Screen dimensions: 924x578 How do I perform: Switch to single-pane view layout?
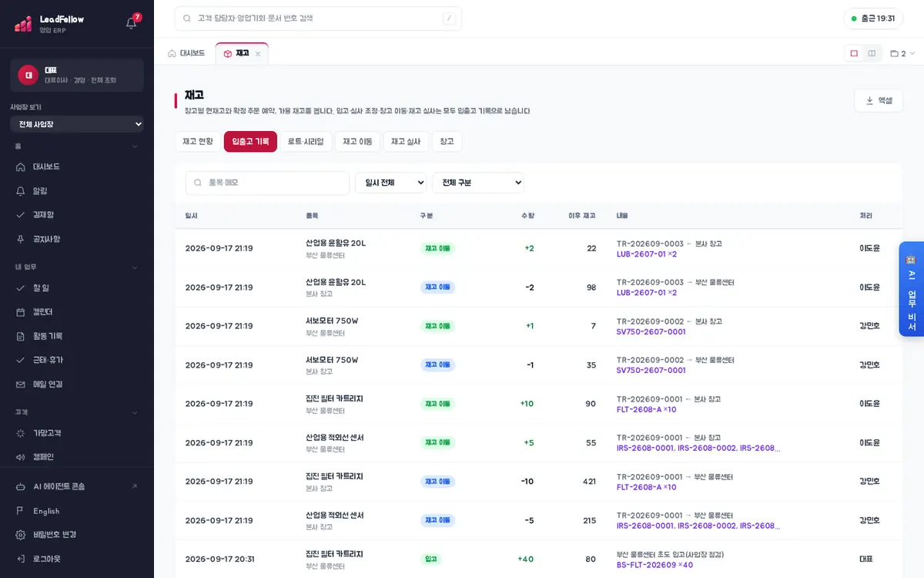pyautogui.click(x=854, y=53)
